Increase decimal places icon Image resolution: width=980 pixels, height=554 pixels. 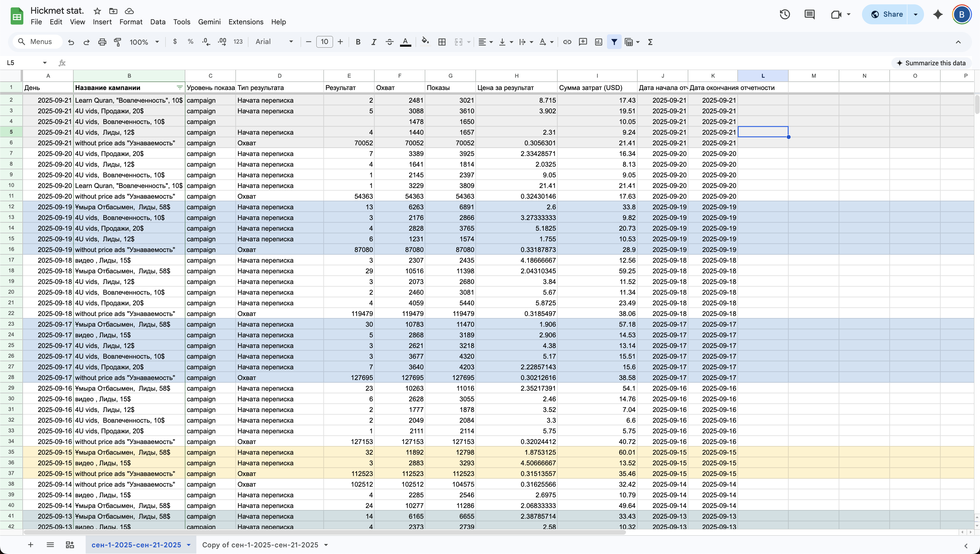(x=222, y=42)
